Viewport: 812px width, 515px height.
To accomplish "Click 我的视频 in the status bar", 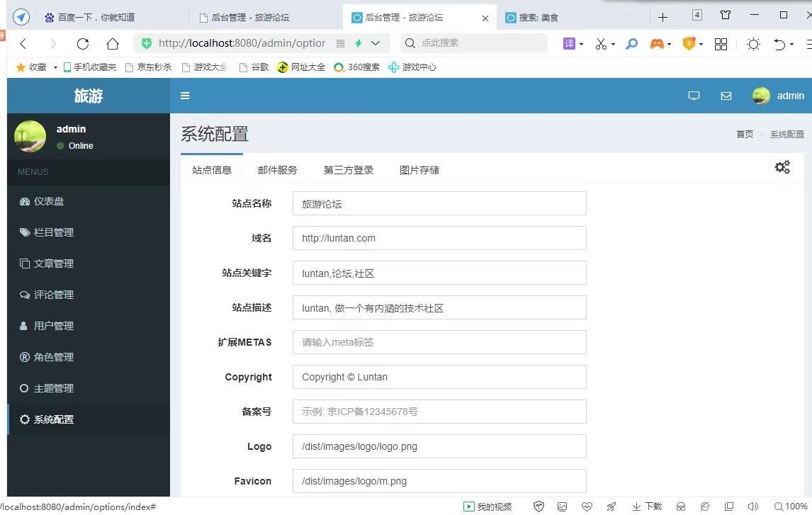I will point(487,506).
